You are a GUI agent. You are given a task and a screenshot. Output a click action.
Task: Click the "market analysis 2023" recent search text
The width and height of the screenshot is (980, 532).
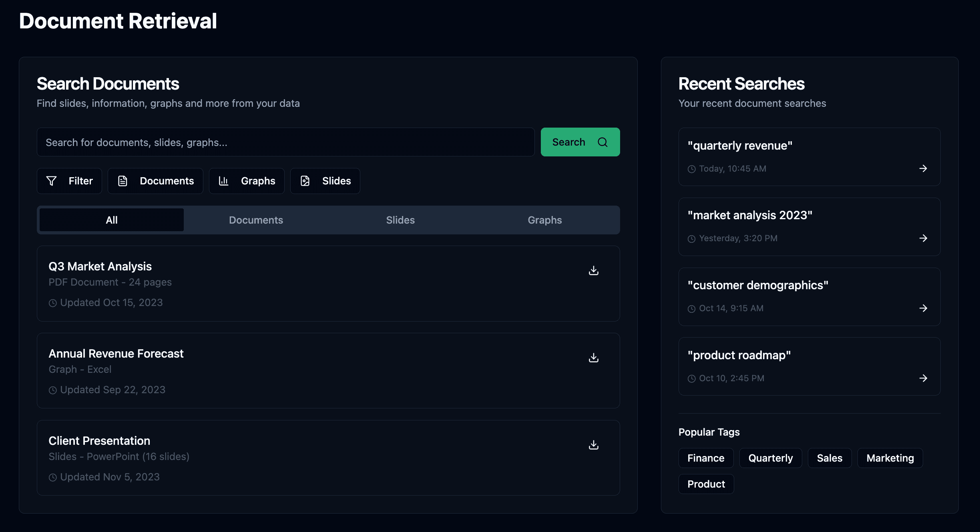click(x=750, y=215)
